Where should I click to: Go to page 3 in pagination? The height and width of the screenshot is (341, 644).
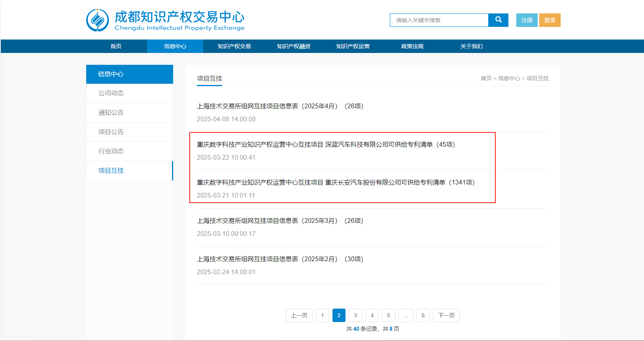[x=355, y=315]
